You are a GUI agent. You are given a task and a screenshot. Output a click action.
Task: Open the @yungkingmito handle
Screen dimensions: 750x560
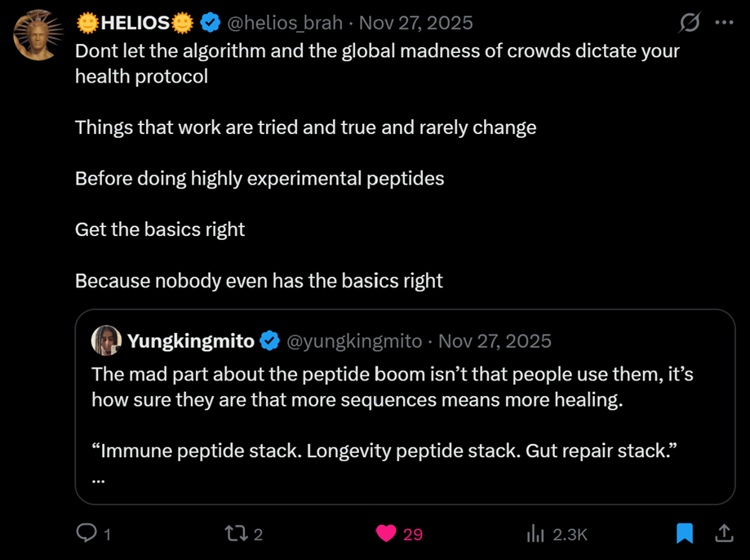point(354,340)
